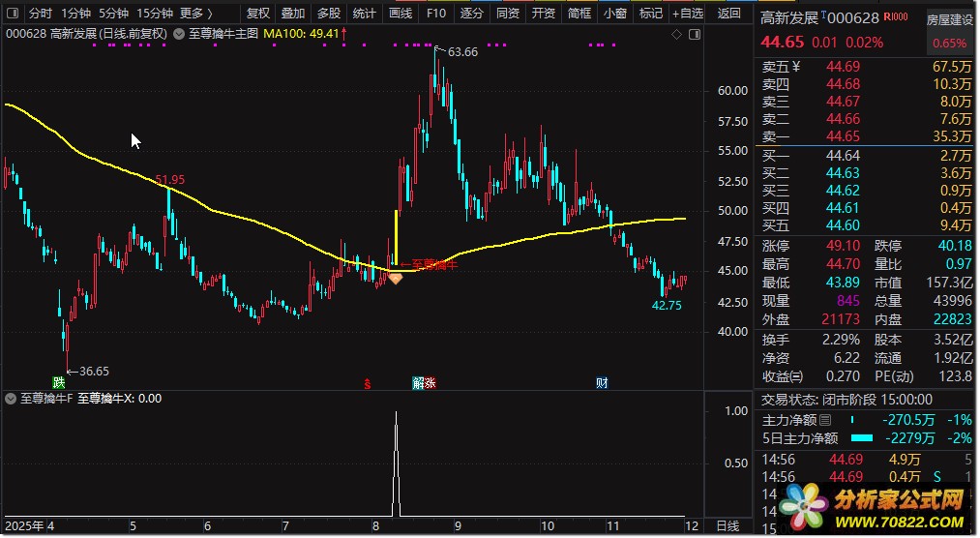Viewport: 980px width, 538px height.
Task: Switch to the 分时 intraday tab
Action: tap(40, 14)
